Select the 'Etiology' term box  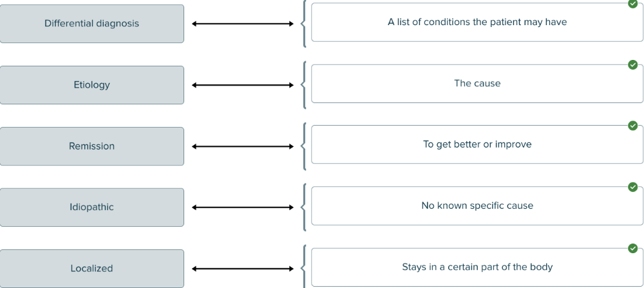[x=91, y=85]
